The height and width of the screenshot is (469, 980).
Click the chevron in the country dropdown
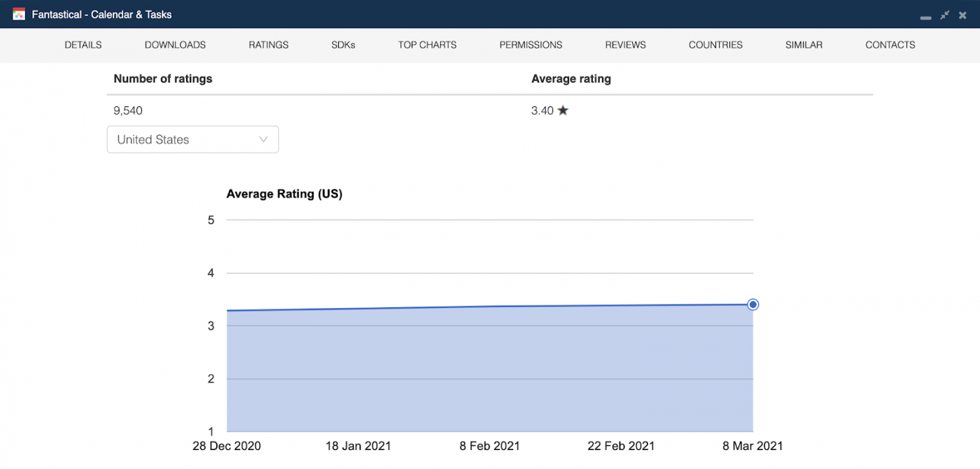(x=263, y=139)
